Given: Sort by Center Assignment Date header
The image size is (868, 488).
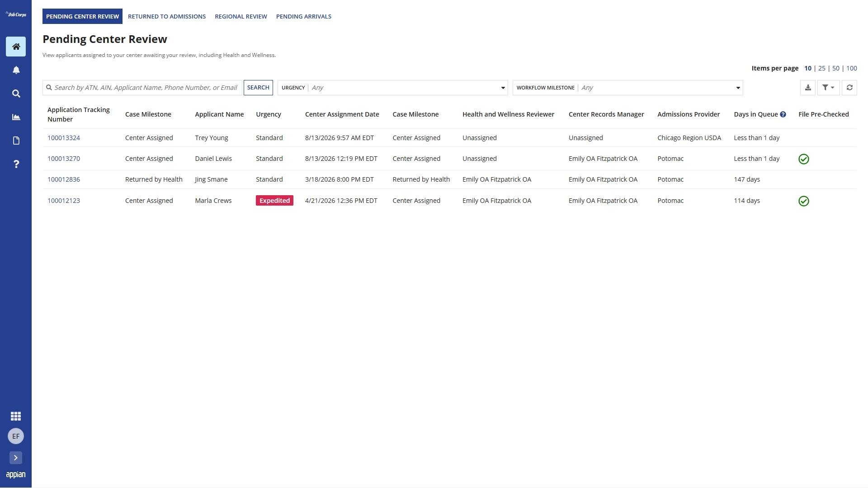Looking at the screenshot, I should point(342,114).
